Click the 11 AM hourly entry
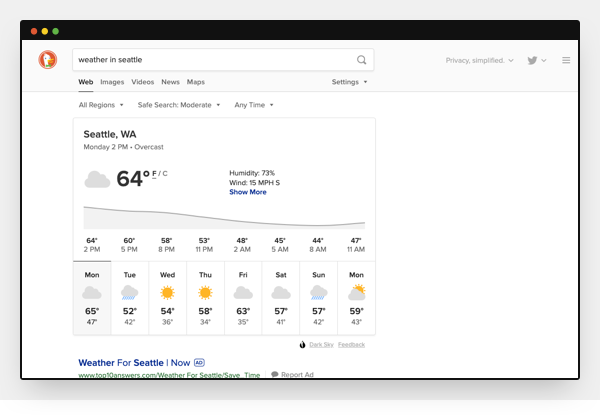Image resolution: width=600 pixels, height=415 pixels. click(x=356, y=245)
